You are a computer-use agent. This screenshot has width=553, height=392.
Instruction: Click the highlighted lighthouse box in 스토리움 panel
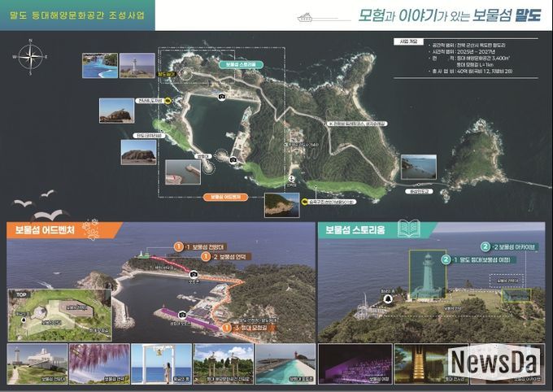point(428,275)
